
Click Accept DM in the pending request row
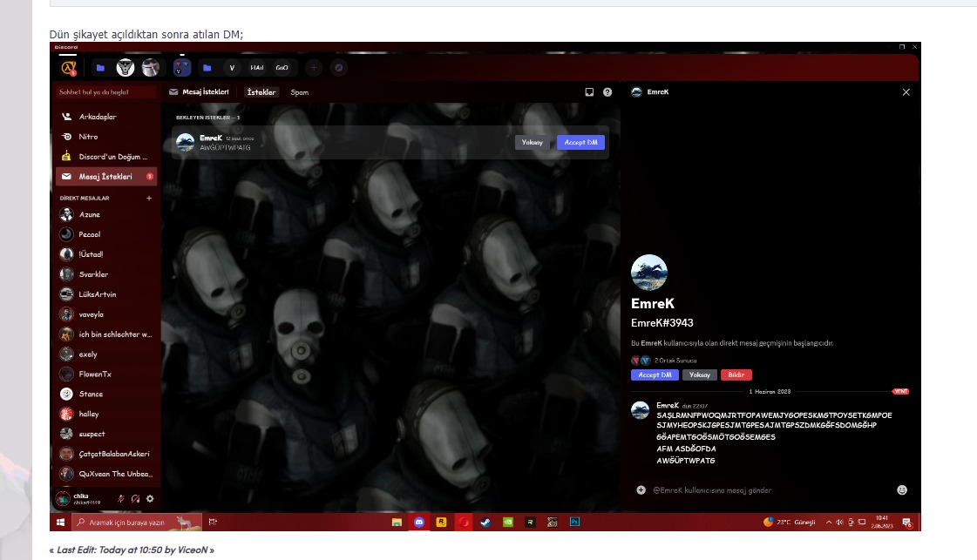pyautogui.click(x=580, y=143)
